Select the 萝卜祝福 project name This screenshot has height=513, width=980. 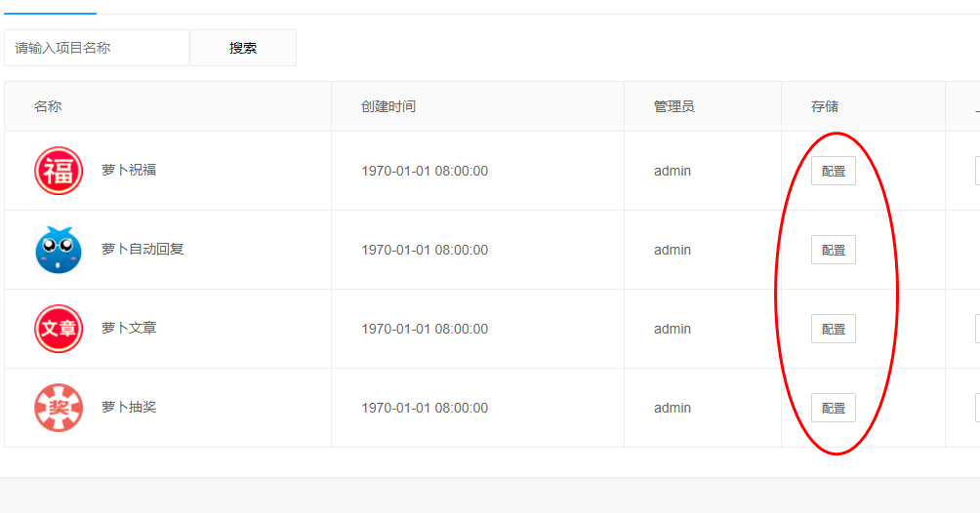click(129, 170)
